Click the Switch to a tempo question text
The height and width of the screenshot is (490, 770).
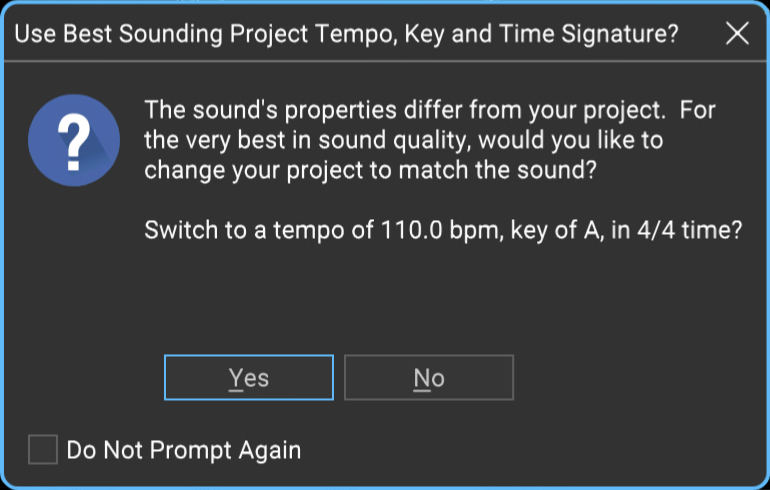click(443, 230)
